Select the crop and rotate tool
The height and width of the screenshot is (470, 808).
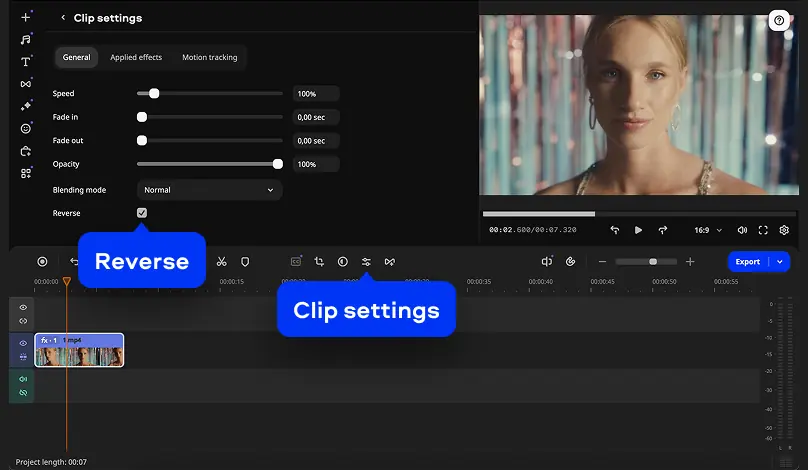(319, 262)
